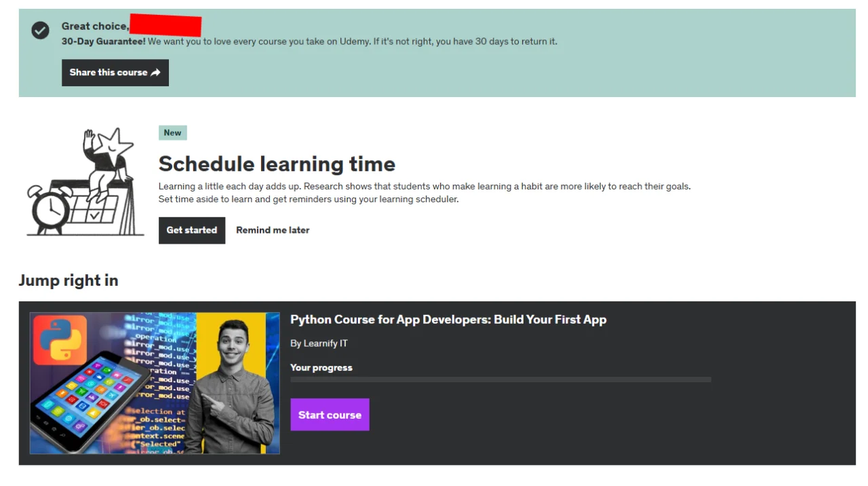
Task: Click the Schedule learning time heading
Action: [277, 164]
